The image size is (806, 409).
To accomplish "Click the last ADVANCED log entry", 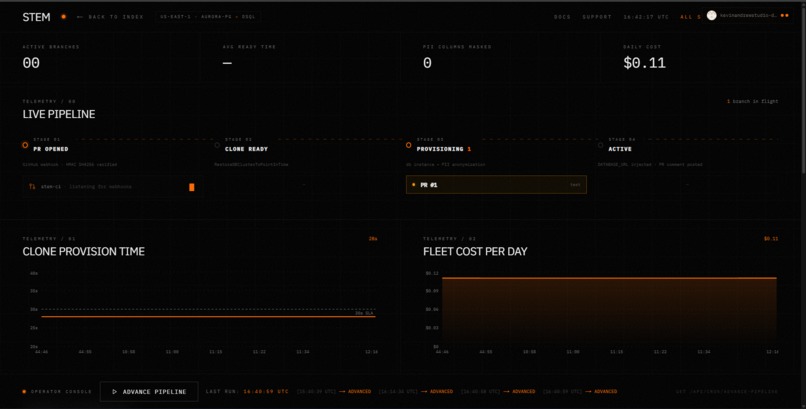I will click(606, 392).
